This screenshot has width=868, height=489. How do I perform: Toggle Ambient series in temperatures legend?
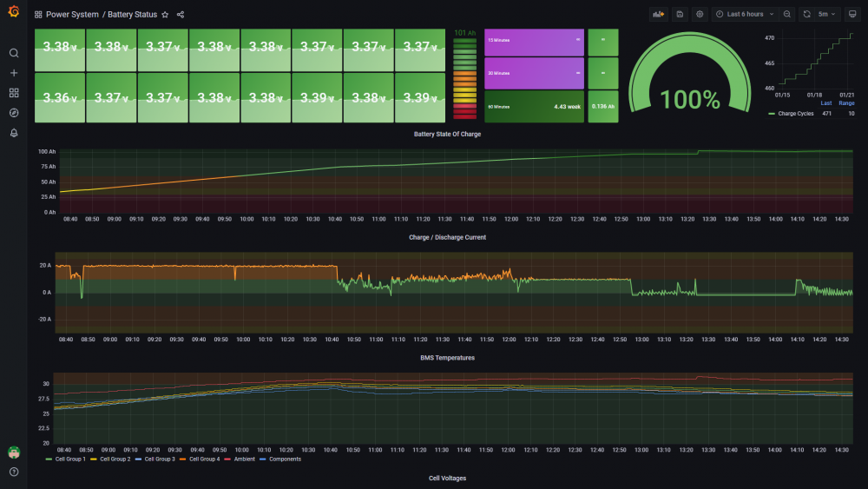point(240,459)
